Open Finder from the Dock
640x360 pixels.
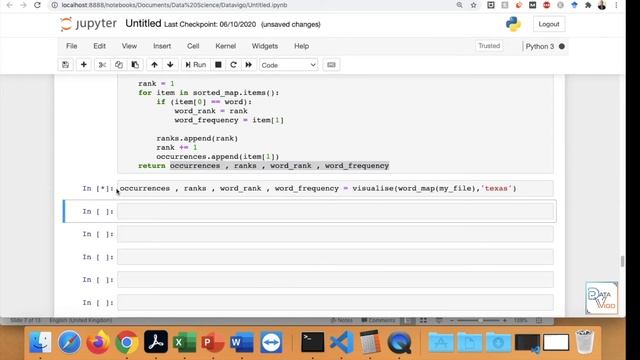[x=40, y=342]
